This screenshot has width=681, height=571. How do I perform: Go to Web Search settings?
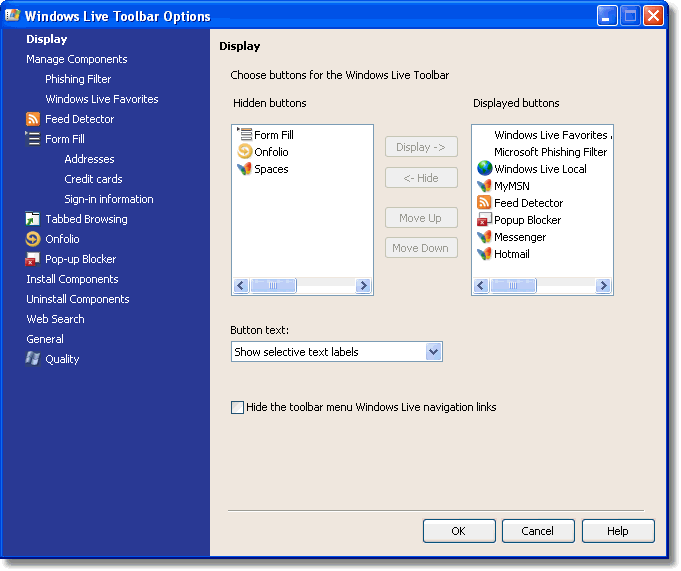click(x=55, y=319)
